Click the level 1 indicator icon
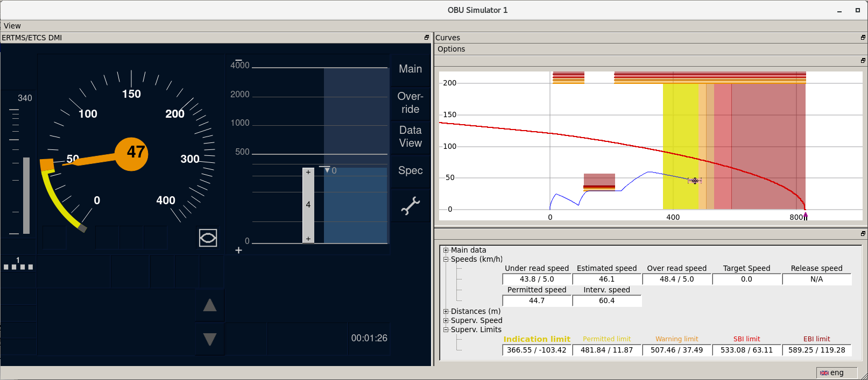 [x=18, y=263]
